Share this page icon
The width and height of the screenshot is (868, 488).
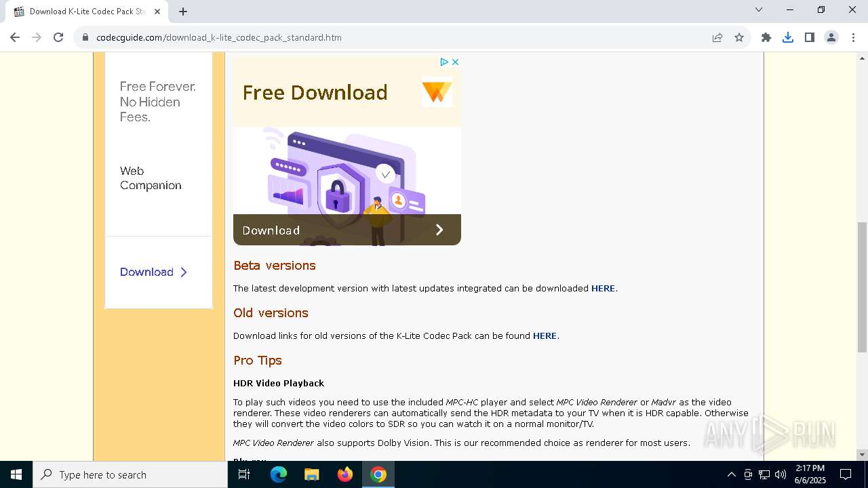pos(717,37)
